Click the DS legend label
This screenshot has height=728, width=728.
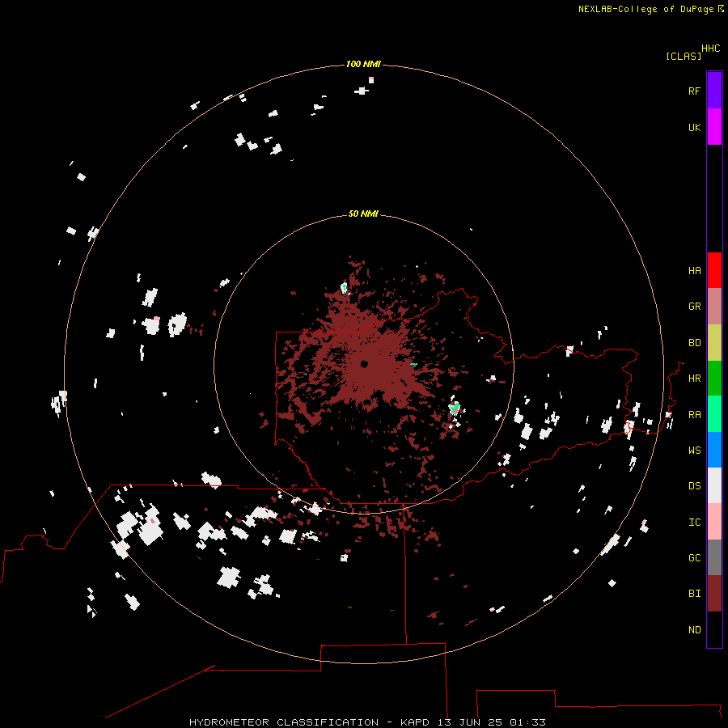(694, 486)
